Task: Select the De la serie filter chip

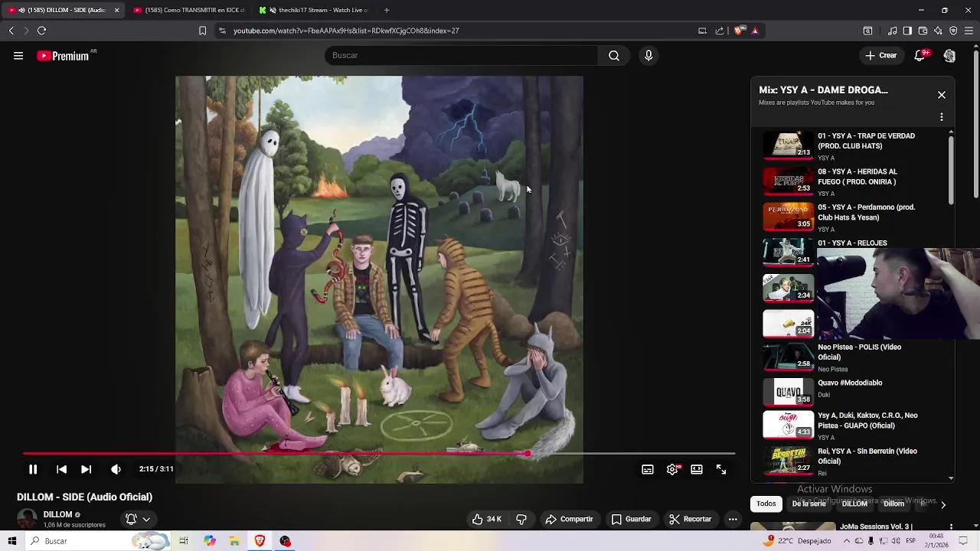Action: coord(808,504)
